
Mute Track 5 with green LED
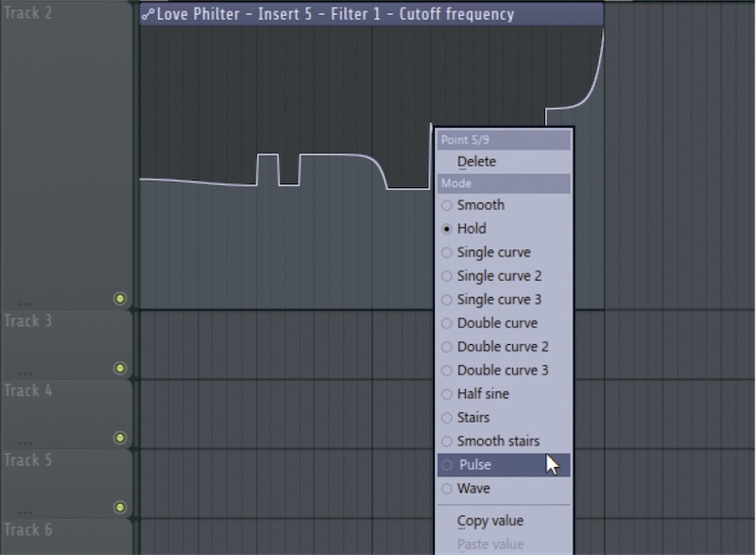point(120,508)
